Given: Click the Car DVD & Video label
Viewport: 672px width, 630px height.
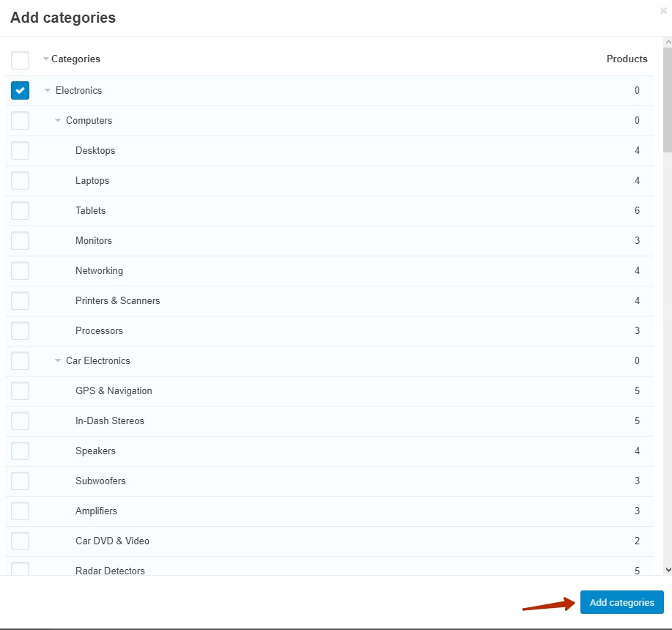Looking at the screenshot, I should tap(112, 541).
